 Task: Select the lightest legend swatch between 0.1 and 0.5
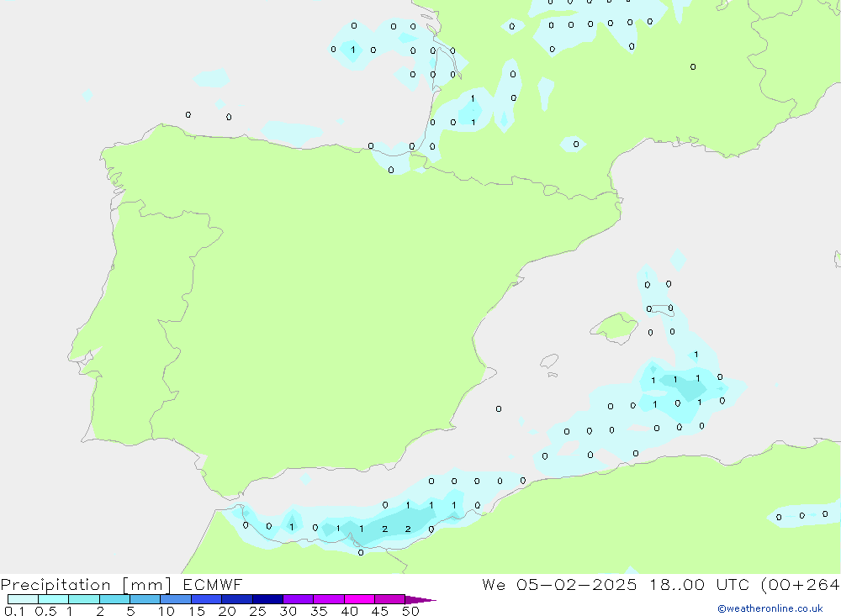pos(23,599)
